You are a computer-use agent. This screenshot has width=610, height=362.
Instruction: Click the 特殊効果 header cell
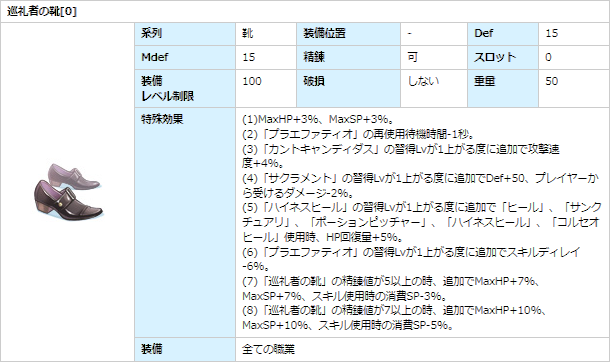(x=185, y=222)
